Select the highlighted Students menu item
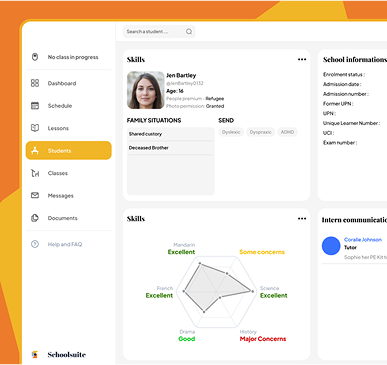The image size is (387, 365). 69,150
